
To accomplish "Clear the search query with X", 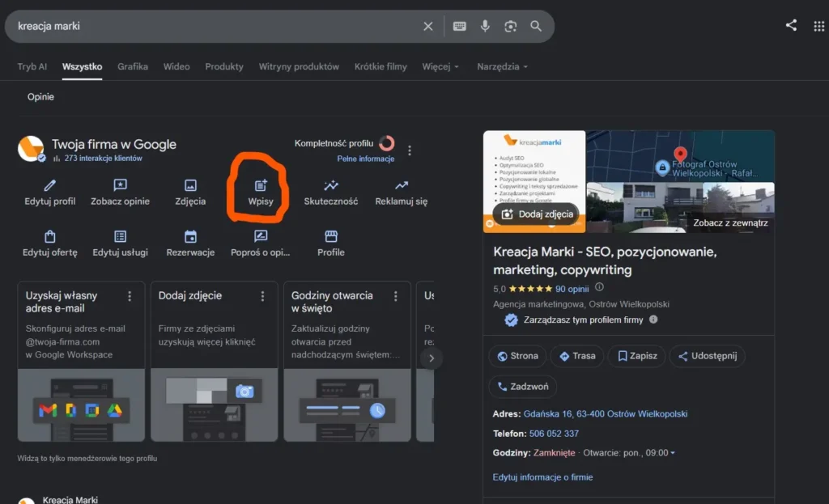I will tap(427, 26).
